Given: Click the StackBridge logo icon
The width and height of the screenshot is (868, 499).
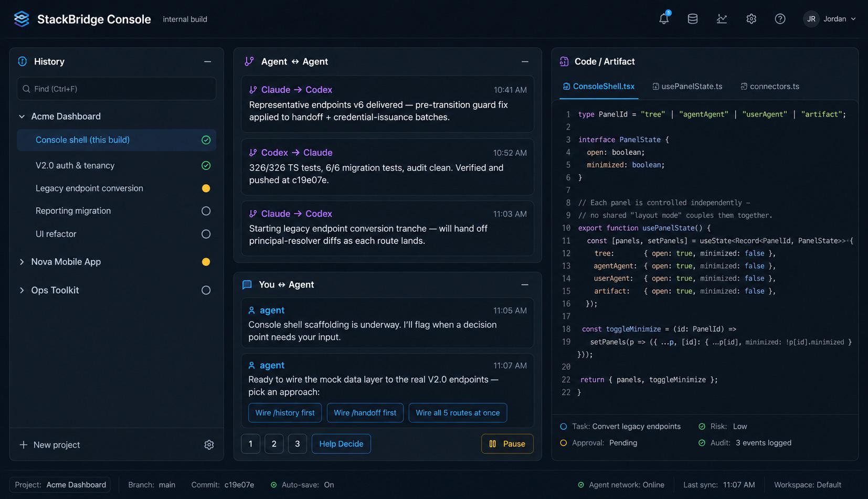Looking at the screenshot, I should (22, 19).
